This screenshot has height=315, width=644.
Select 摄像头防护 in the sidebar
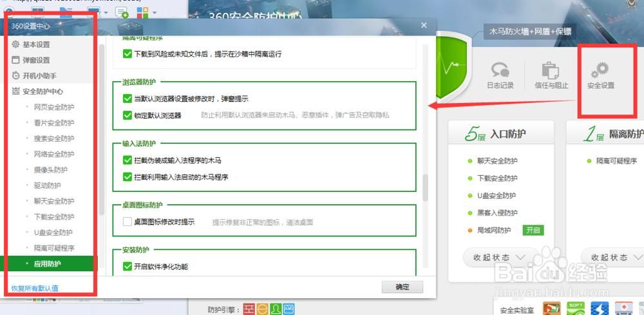[x=50, y=170]
